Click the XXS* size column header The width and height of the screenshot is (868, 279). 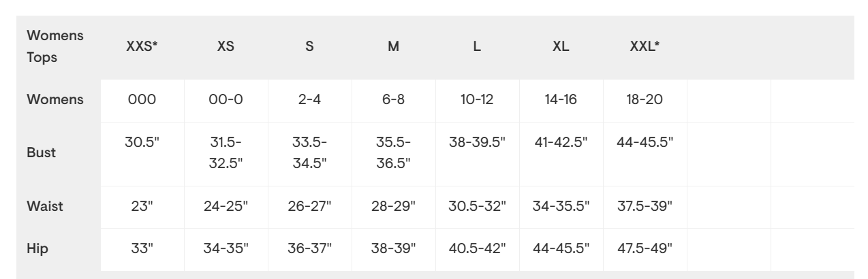click(142, 48)
